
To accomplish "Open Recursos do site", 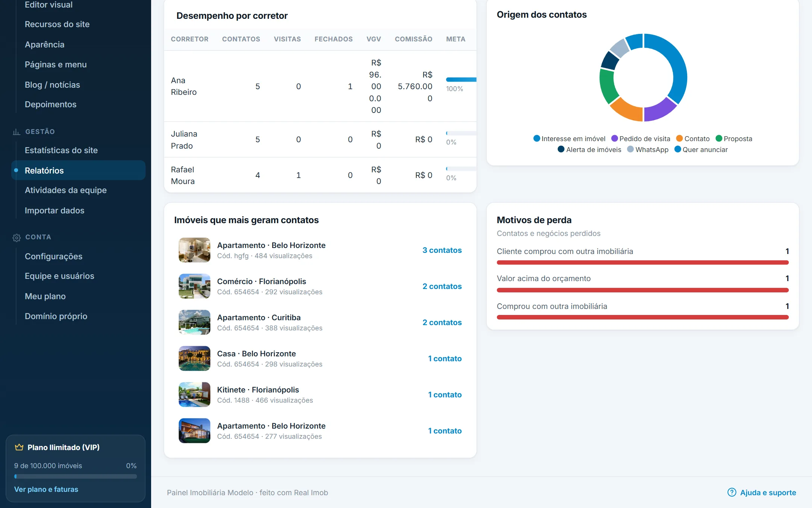I will (57, 24).
